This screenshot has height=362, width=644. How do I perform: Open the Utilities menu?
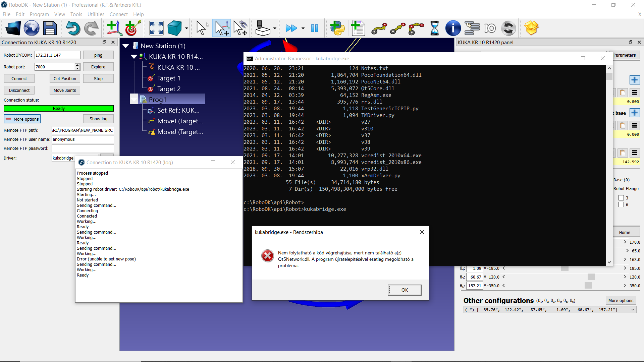pos(96,14)
